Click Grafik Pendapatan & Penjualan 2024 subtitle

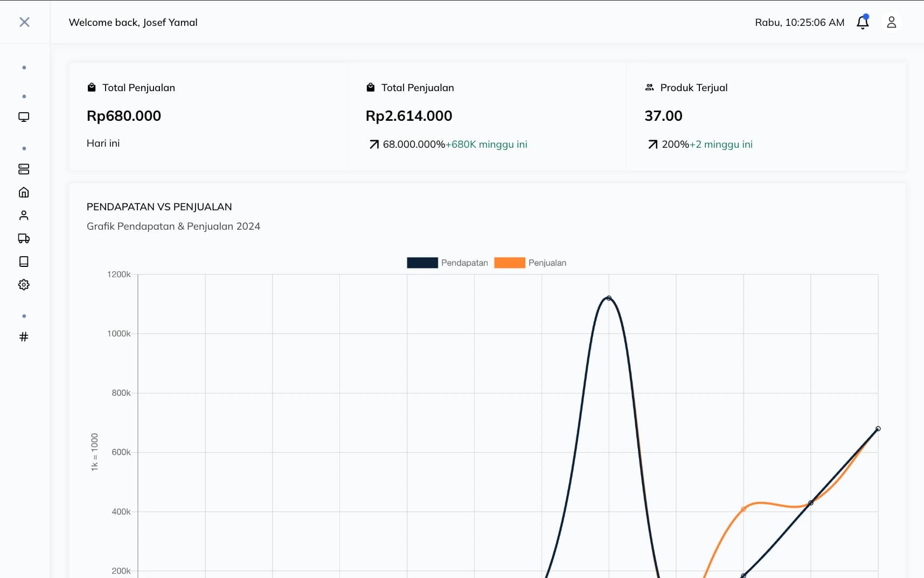[x=173, y=226]
